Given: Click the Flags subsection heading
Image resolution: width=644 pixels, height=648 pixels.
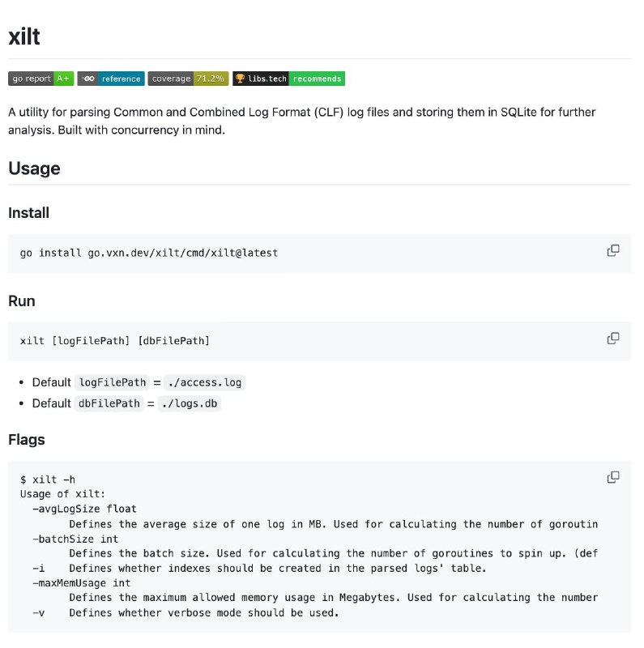Looking at the screenshot, I should pyautogui.click(x=27, y=440).
